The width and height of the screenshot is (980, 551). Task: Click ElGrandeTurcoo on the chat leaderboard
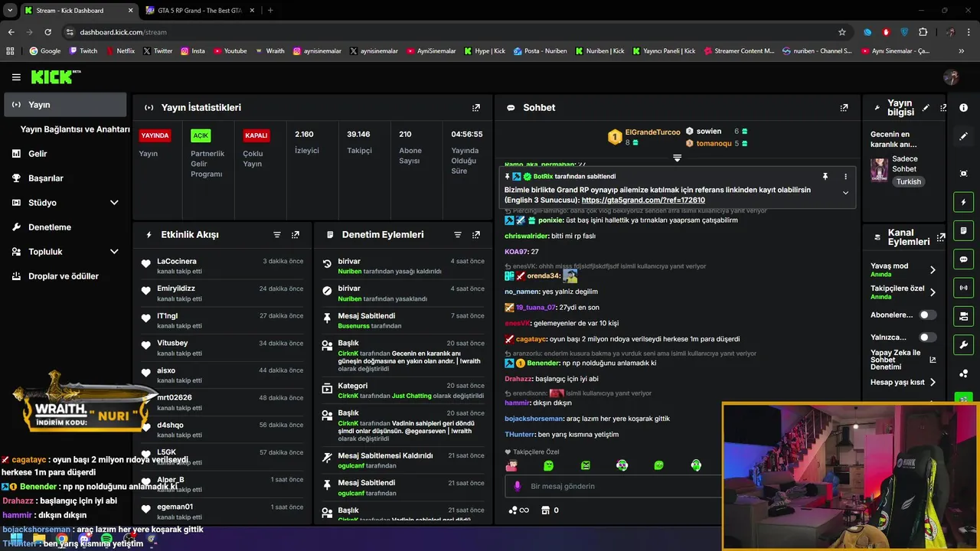click(x=652, y=132)
